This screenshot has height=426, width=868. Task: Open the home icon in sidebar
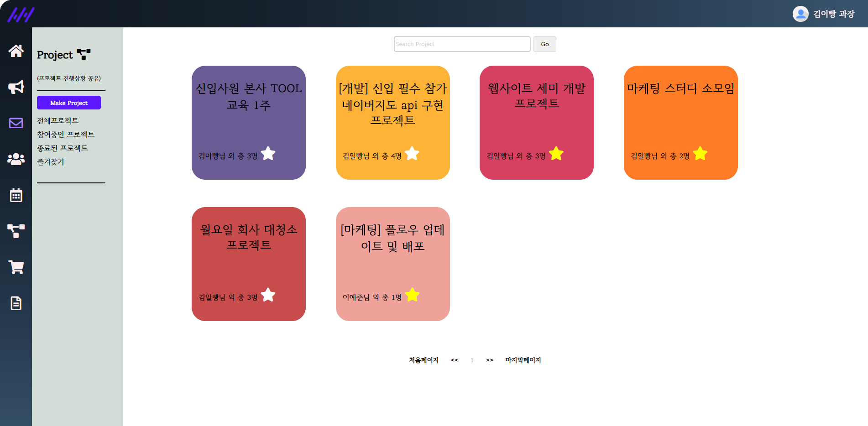coord(16,51)
